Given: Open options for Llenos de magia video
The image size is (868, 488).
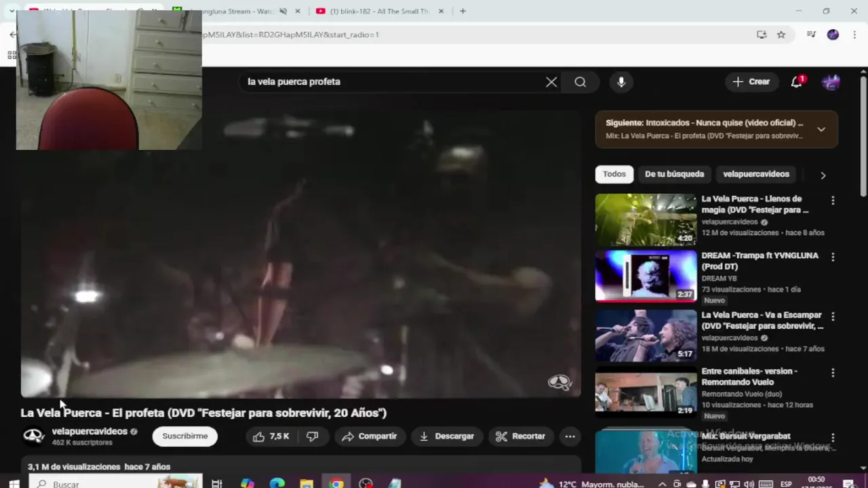Looking at the screenshot, I should tap(833, 201).
